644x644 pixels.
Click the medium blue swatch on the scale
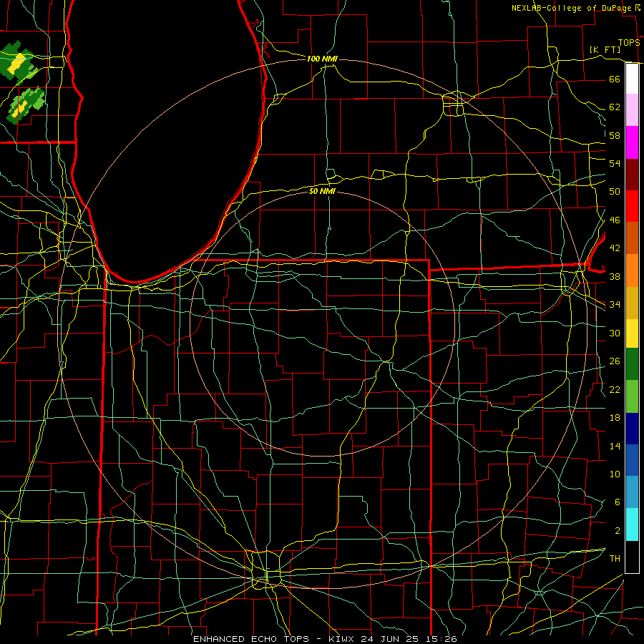point(632,460)
